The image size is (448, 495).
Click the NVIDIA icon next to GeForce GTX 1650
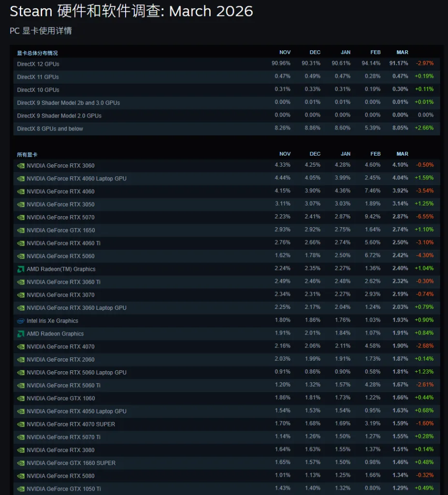[x=21, y=231]
